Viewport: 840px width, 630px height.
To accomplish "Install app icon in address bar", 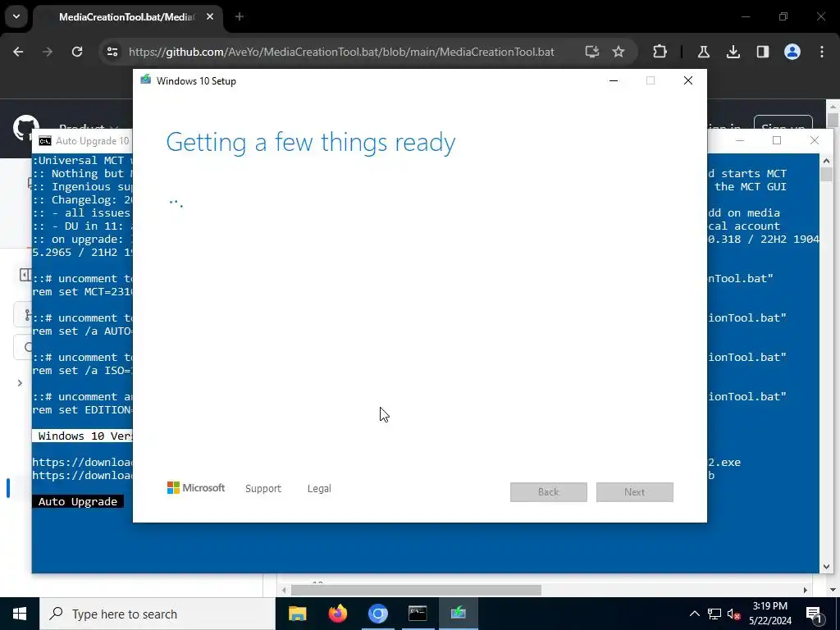I will (x=592, y=52).
